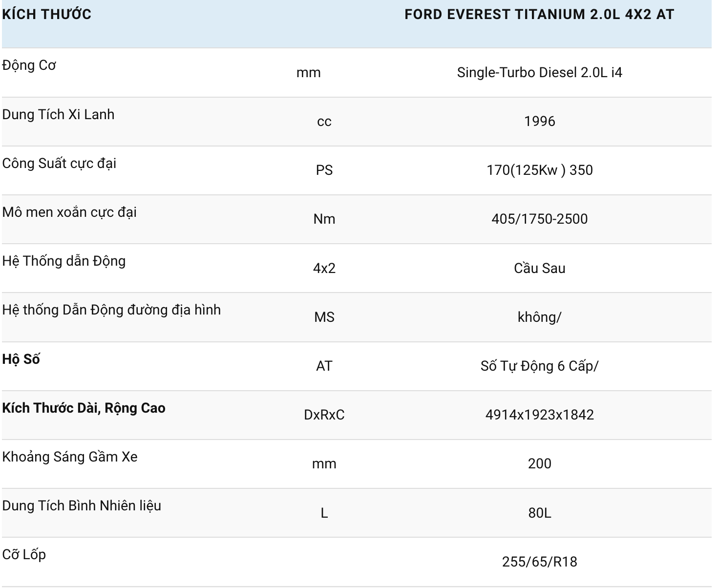Click the bold Hộ Số row label
The height and width of the screenshot is (588, 719).
point(21,359)
